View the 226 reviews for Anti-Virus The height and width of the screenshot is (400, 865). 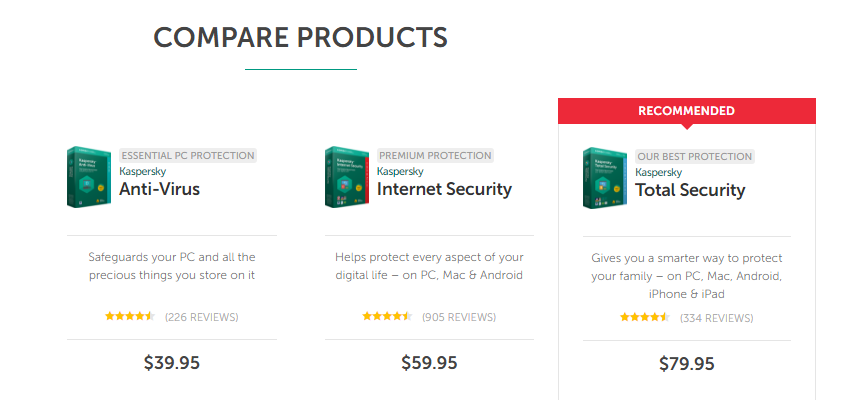pos(201,317)
